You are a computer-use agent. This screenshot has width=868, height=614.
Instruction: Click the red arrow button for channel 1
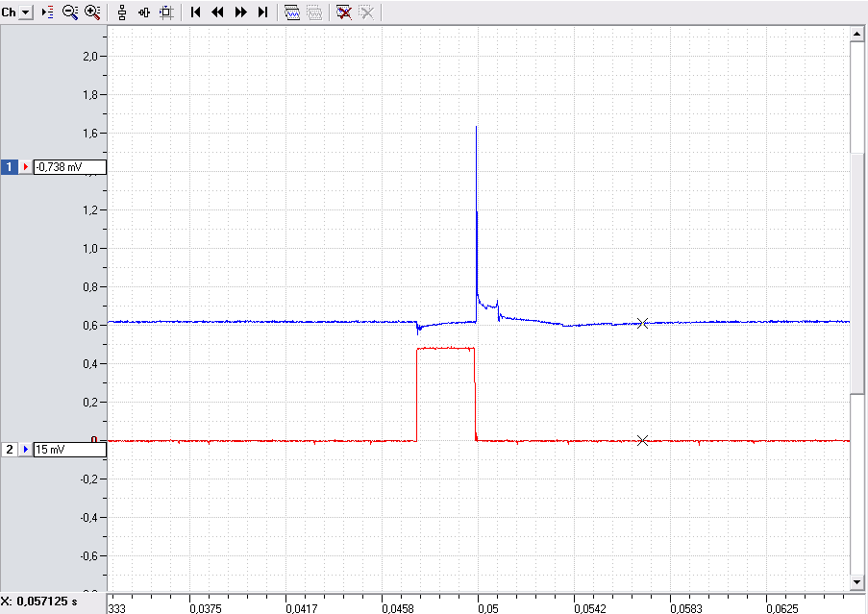(x=25, y=166)
